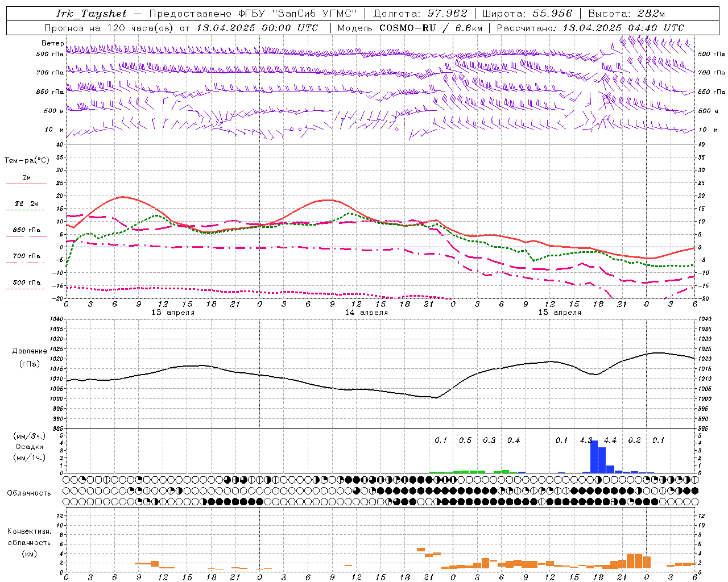Click the 0.5 precipitation total
This screenshot has height=582, width=728.
click(x=465, y=440)
